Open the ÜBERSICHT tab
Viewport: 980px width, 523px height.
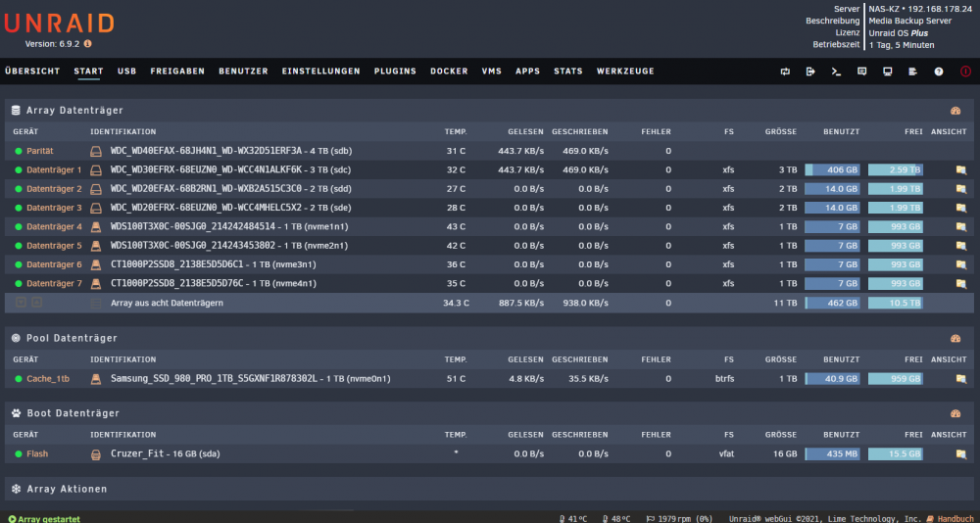point(32,71)
